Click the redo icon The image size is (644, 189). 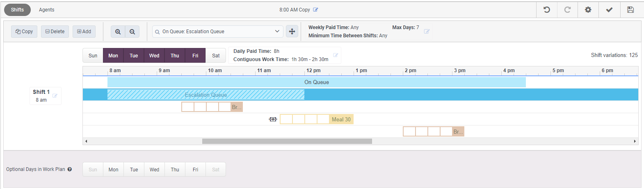[x=567, y=10]
